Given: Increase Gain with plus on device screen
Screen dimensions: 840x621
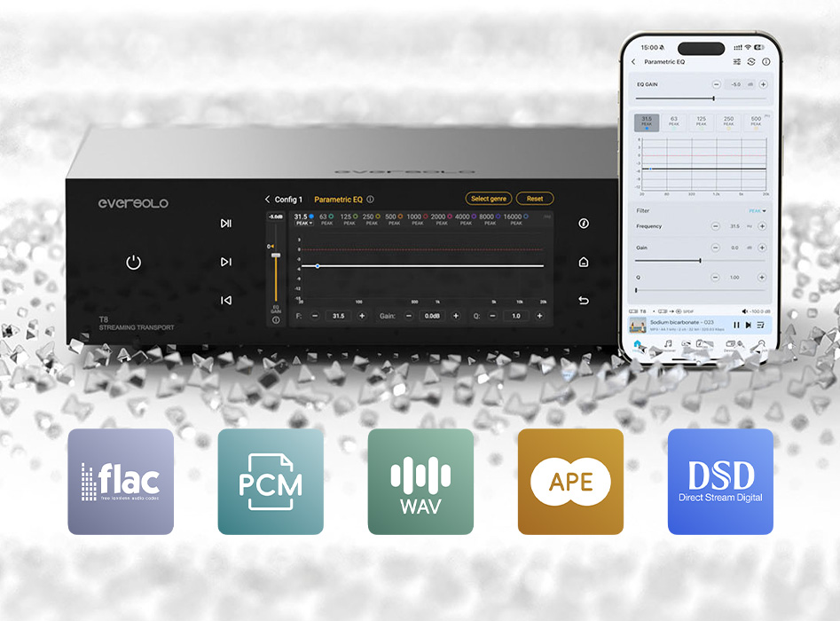Looking at the screenshot, I should point(456,316).
